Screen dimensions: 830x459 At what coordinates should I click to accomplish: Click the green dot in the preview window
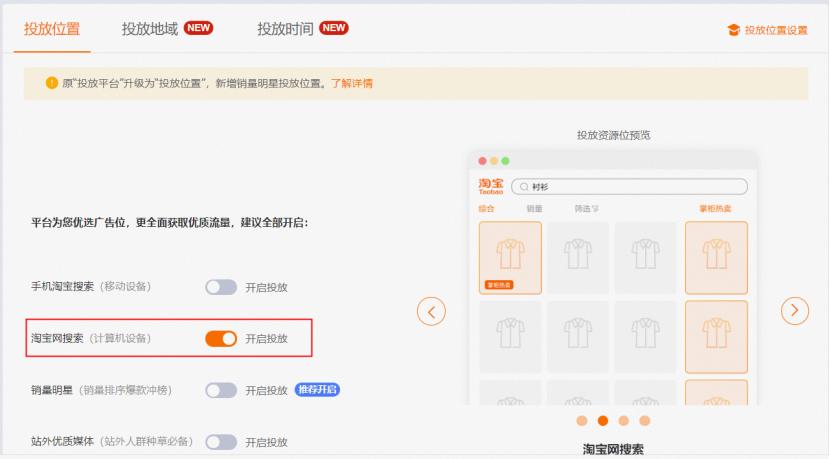point(506,161)
